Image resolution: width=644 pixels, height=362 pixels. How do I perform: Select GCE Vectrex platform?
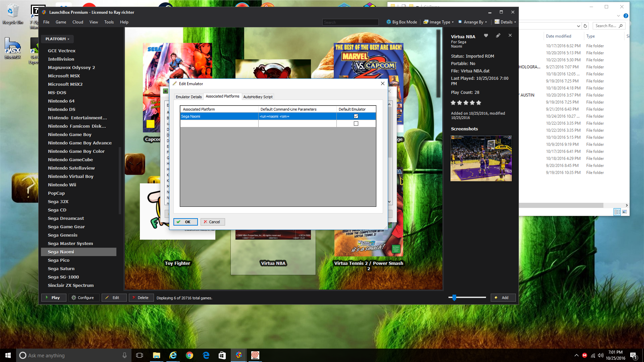click(x=61, y=51)
